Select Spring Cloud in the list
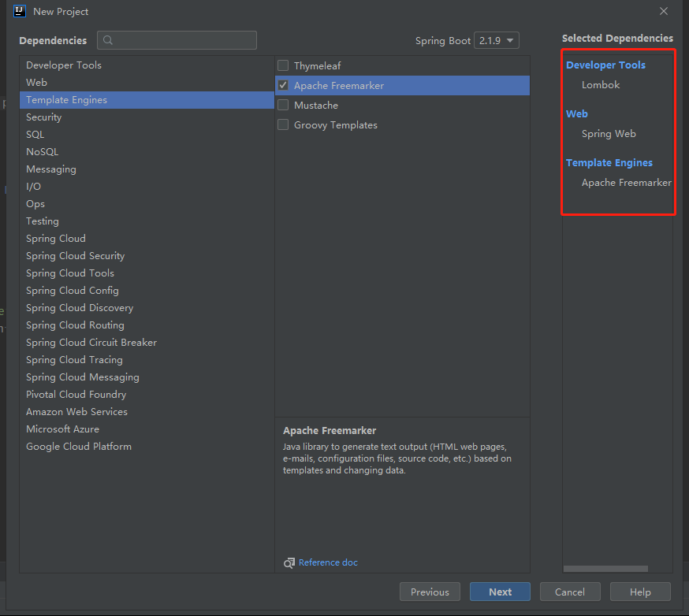This screenshot has width=689, height=616. click(147, 239)
